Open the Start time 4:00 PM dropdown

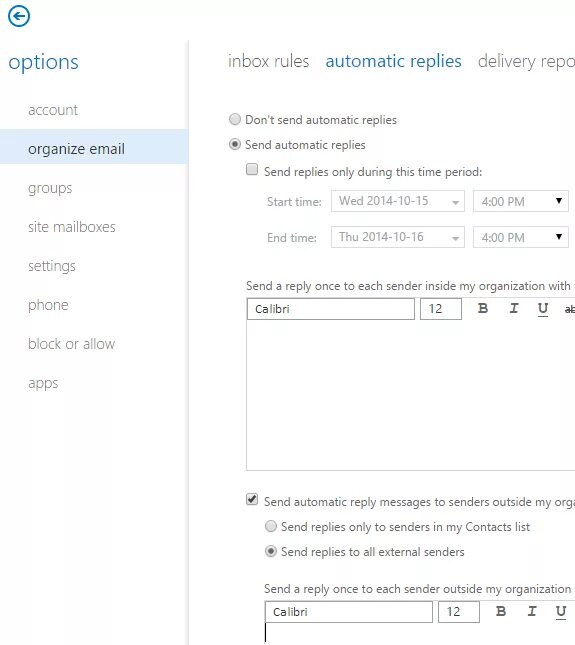click(x=521, y=201)
